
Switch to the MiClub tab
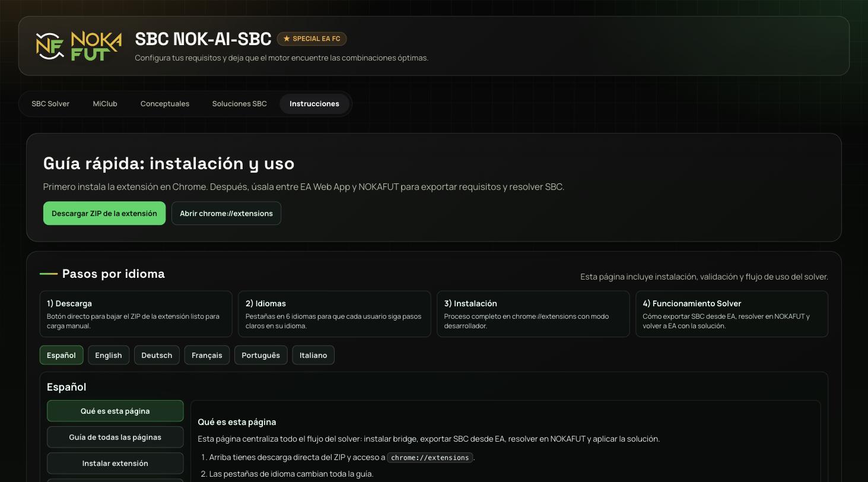(x=105, y=104)
